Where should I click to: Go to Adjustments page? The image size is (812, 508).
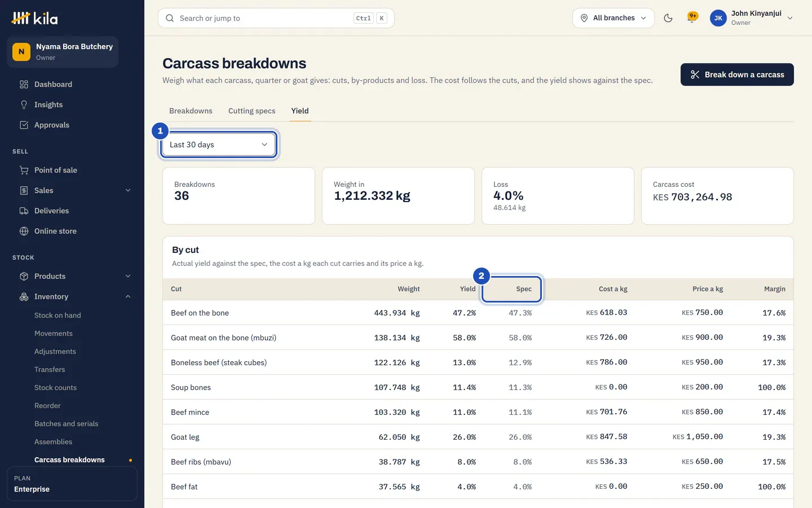(55, 351)
